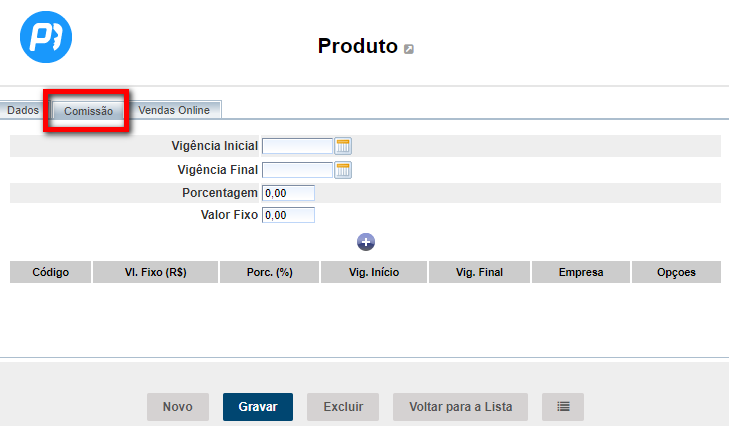The image size is (729, 426).
Task: Click Voltar para a Lista button
Action: pos(461,407)
